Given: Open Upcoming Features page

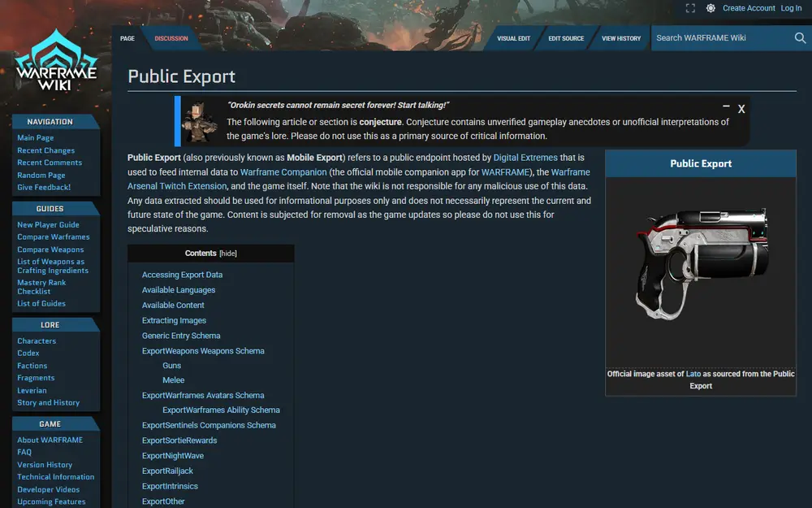Looking at the screenshot, I should coord(51,501).
